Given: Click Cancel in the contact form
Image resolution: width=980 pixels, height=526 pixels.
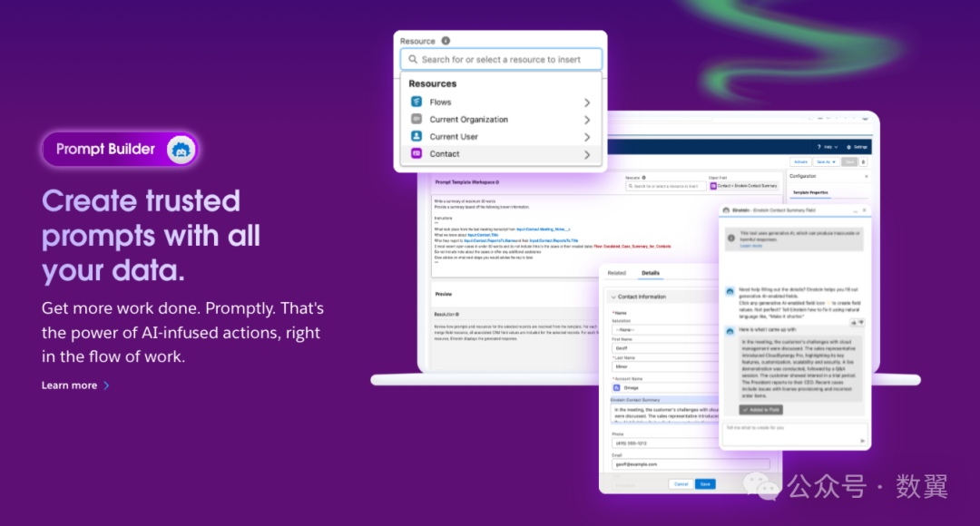Looking at the screenshot, I should 681,484.
